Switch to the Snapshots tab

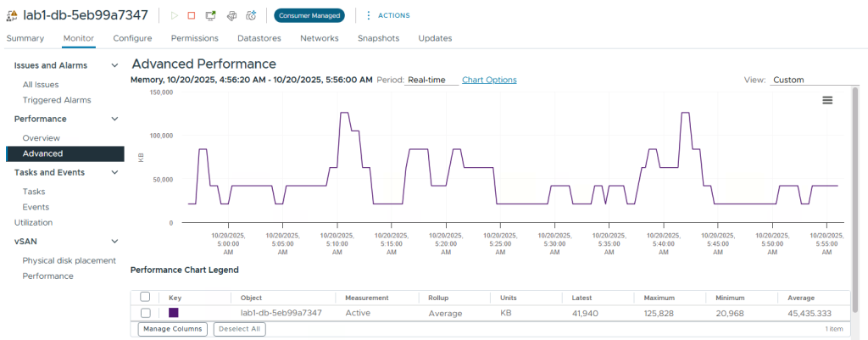(378, 38)
